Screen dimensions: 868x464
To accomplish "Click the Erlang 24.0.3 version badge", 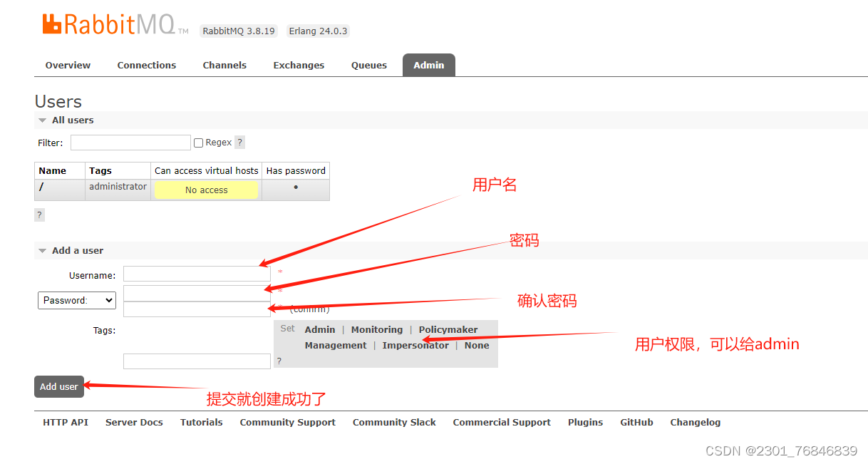I will (x=318, y=31).
